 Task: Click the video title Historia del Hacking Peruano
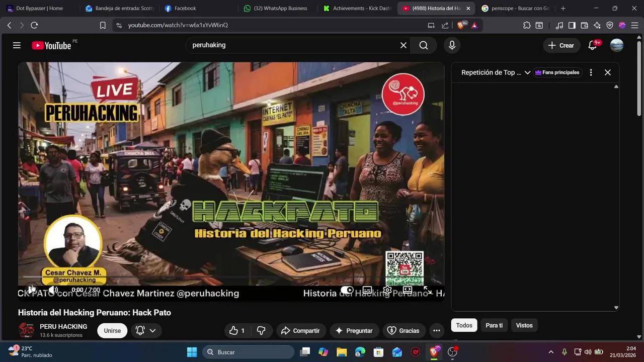click(x=95, y=313)
